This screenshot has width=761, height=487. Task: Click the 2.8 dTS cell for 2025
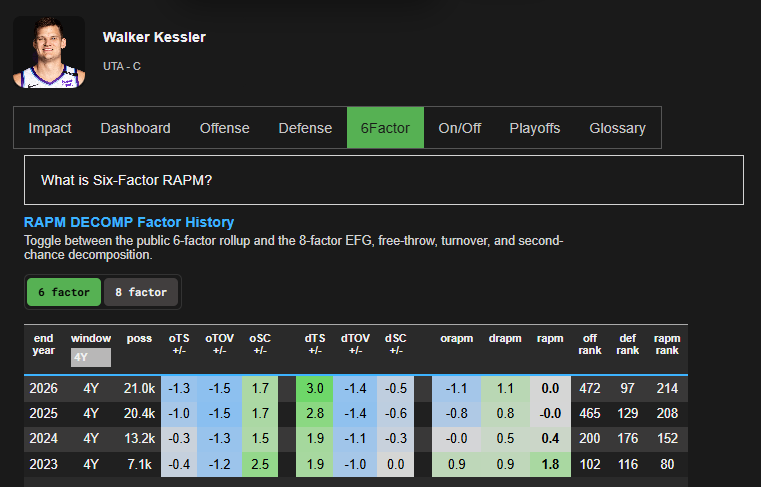pos(315,414)
